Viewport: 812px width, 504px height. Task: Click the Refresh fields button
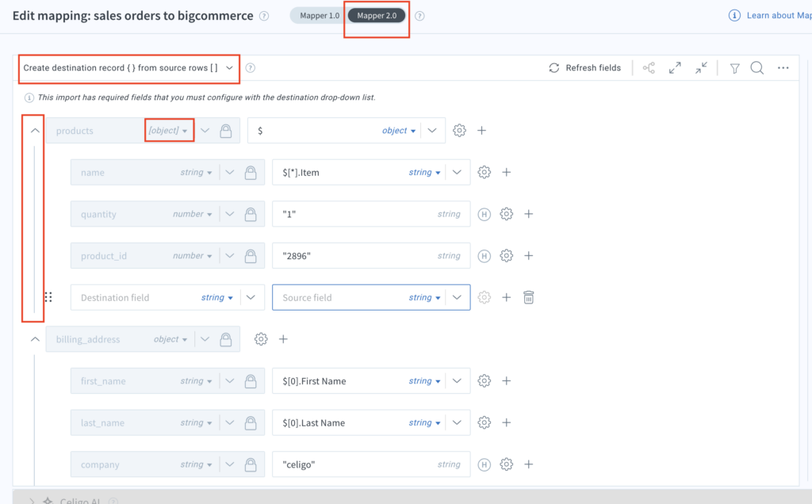[x=584, y=68]
